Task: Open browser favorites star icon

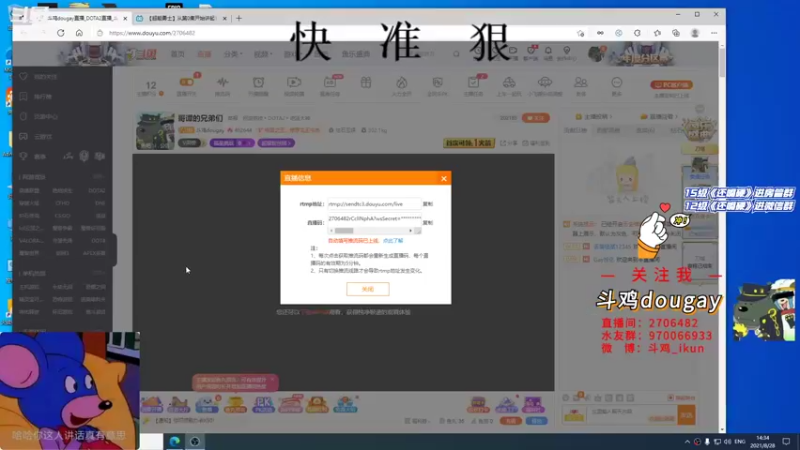Action: 657,33
